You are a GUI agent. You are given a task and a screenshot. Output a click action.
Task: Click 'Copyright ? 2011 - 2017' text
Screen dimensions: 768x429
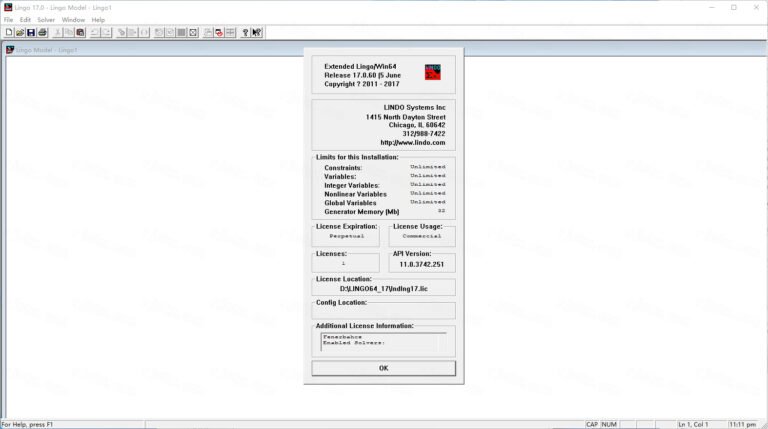coord(361,84)
